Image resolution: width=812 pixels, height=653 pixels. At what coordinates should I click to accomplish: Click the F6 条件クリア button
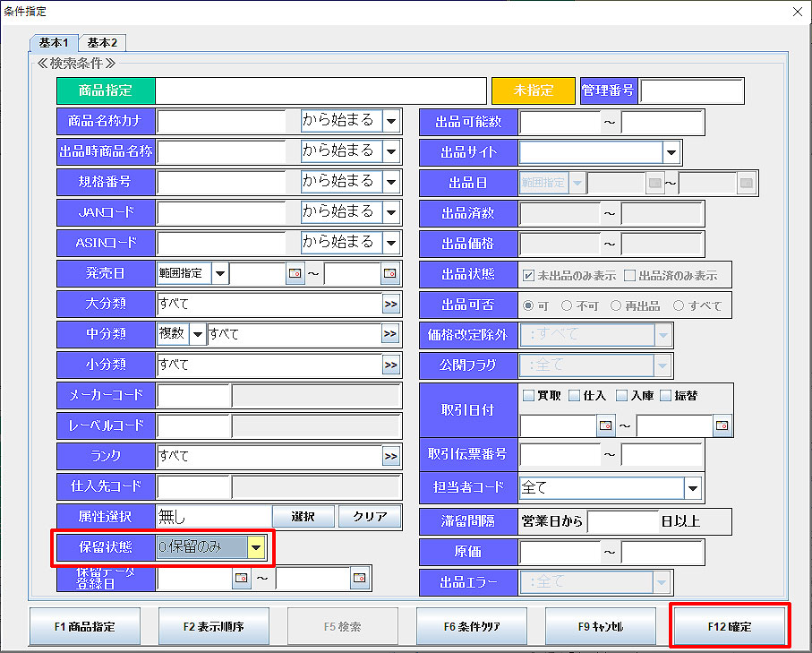(473, 627)
